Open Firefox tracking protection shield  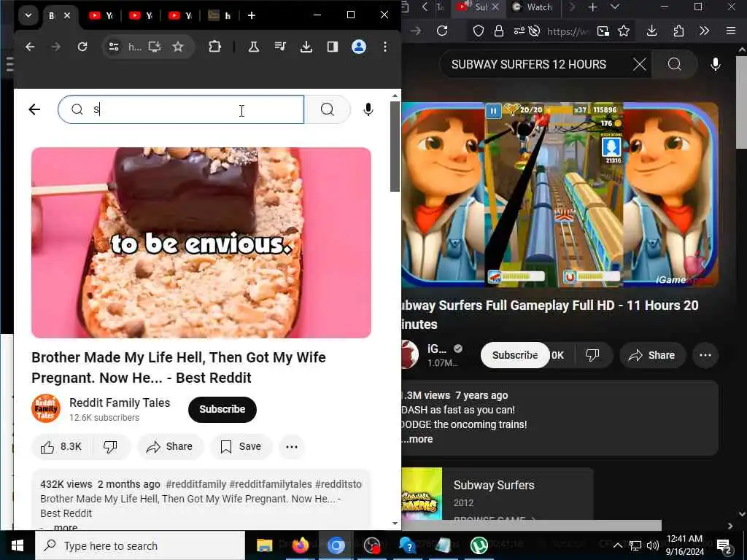[x=479, y=31]
